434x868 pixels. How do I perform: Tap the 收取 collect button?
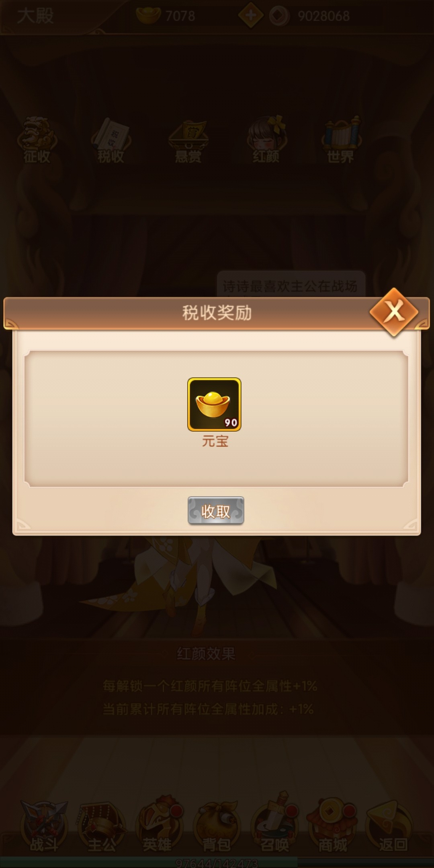[216, 511]
